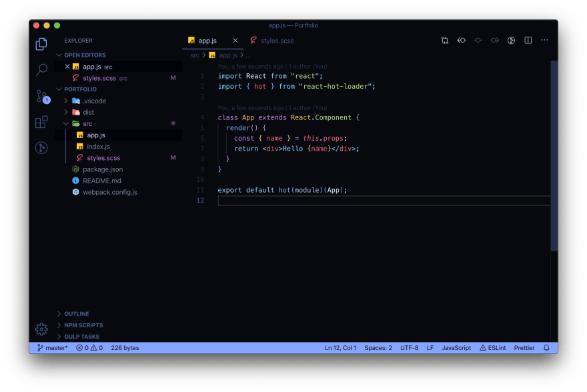Click the "react-hot-loader" string on line 2
The width and height of the screenshot is (587, 392).
point(336,87)
